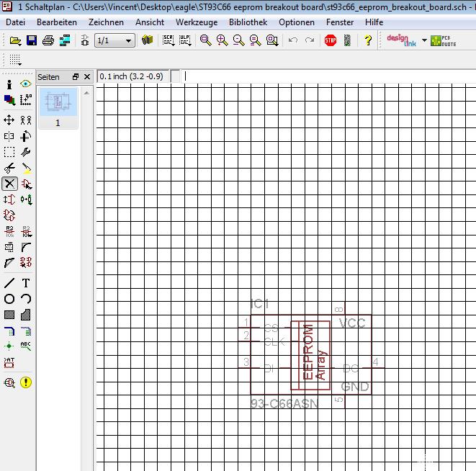476x471 pixels.
Task: Select the Smash tool
Action: (9, 247)
